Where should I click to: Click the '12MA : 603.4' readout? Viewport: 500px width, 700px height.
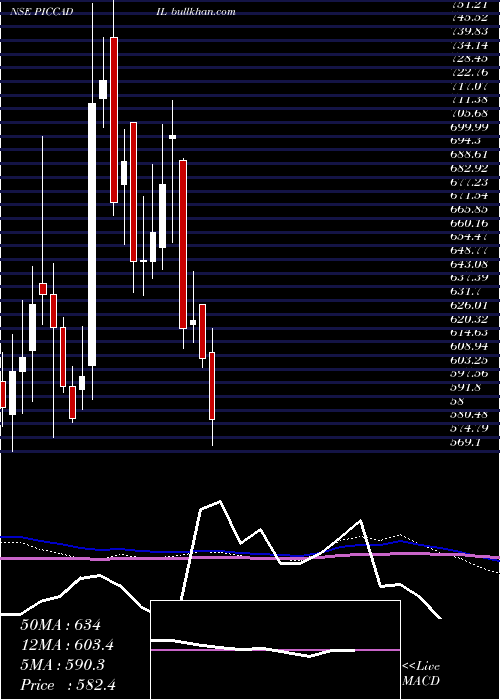(x=67, y=645)
